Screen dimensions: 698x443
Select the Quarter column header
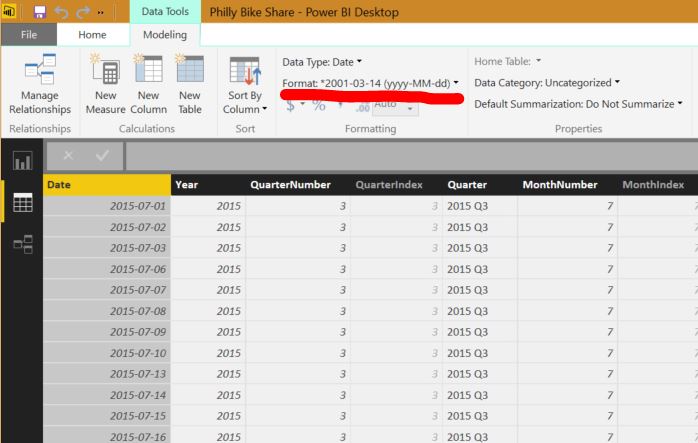480,185
